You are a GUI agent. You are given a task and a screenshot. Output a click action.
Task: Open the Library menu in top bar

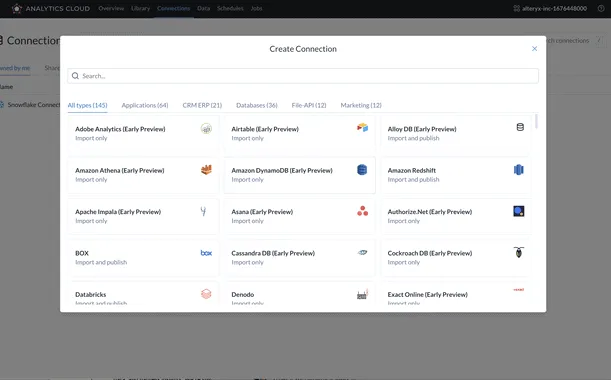140,8
